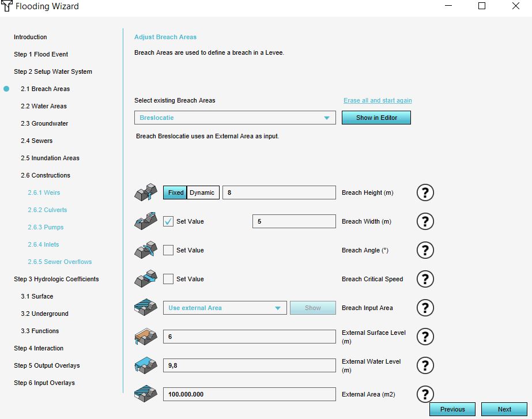The image size is (532, 419).
Task: Open help for External Water Level
Action: click(x=425, y=365)
